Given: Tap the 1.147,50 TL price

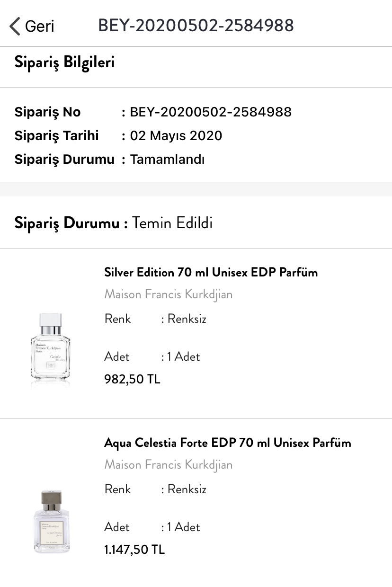Looking at the screenshot, I should pyautogui.click(x=134, y=550).
